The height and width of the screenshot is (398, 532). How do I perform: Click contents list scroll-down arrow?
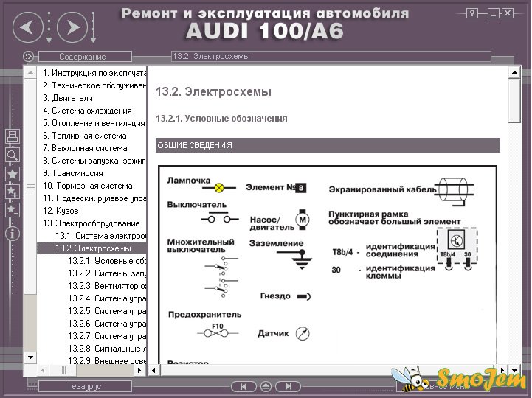[x=30, y=357]
